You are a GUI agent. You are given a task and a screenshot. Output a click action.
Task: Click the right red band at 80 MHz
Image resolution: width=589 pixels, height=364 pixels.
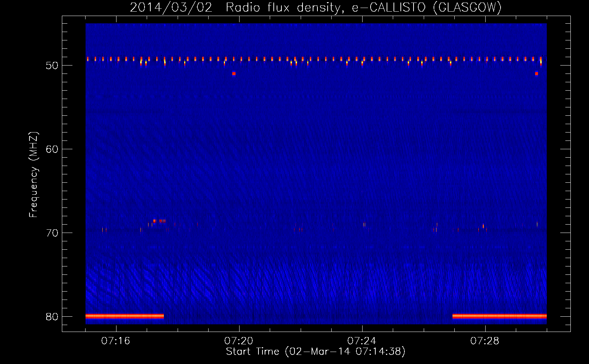pos(499,316)
